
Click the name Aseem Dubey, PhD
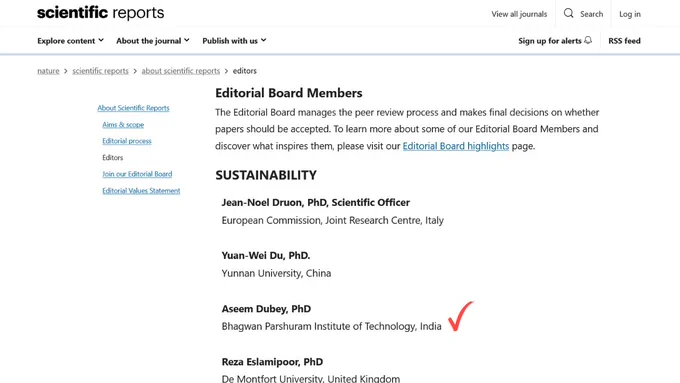pos(266,309)
